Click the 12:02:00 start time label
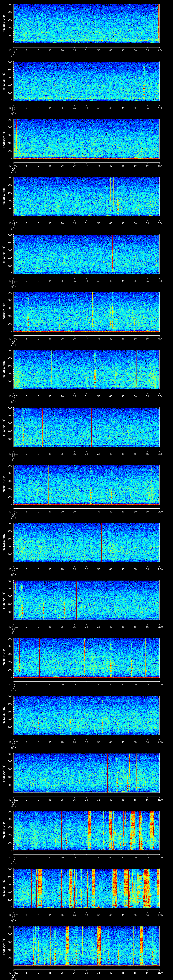Image resolution: width=173 pixels, height=980 pixels. coord(13,108)
